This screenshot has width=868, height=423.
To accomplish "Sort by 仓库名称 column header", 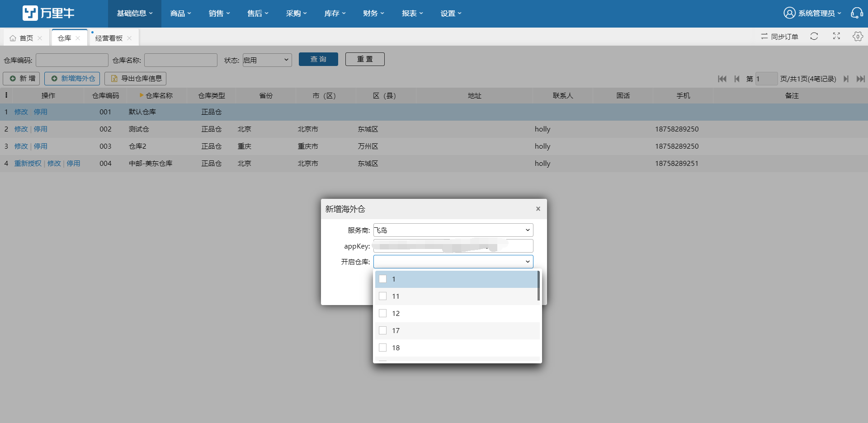I will (156, 95).
